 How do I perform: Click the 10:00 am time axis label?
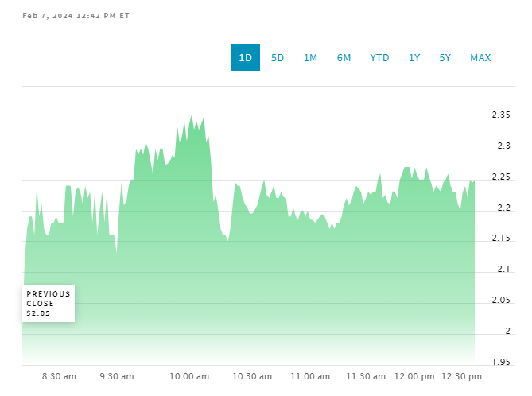(189, 376)
